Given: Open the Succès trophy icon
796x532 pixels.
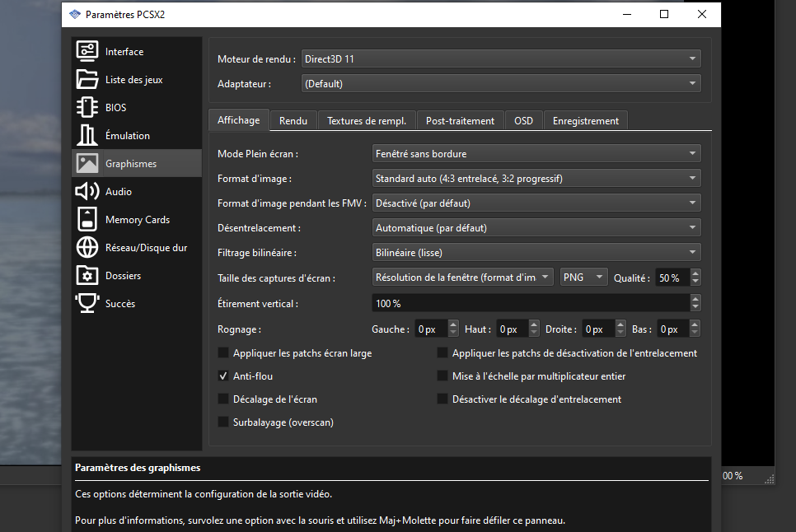Looking at the screenshot, I should click(87, 304).
